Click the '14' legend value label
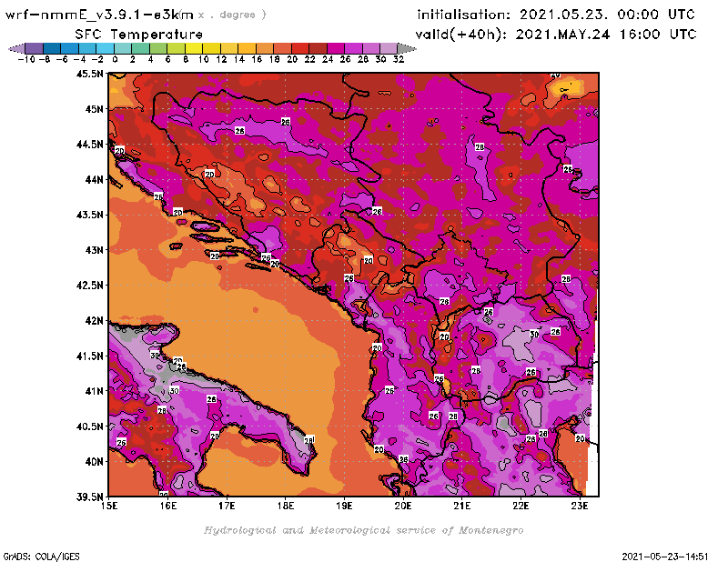The width and height of the screenshot is (728, 562). [x=239, y=59]
